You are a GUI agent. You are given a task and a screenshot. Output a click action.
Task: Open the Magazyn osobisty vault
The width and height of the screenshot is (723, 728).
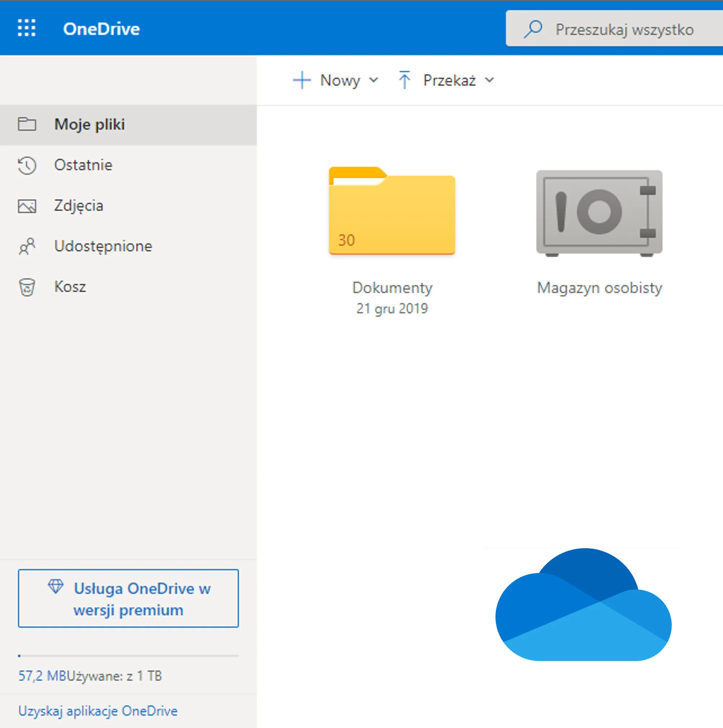click(599, 213)
